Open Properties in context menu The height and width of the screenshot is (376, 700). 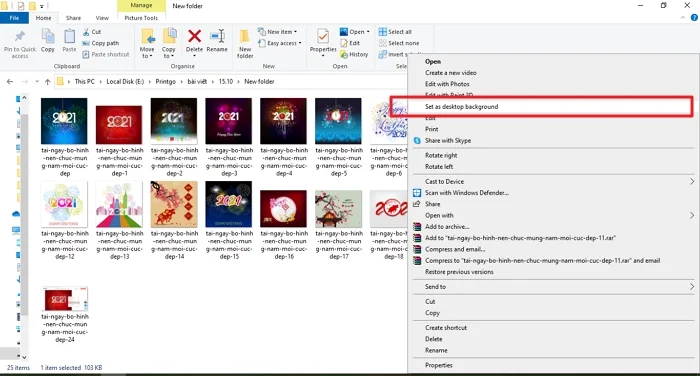(439, 365)
